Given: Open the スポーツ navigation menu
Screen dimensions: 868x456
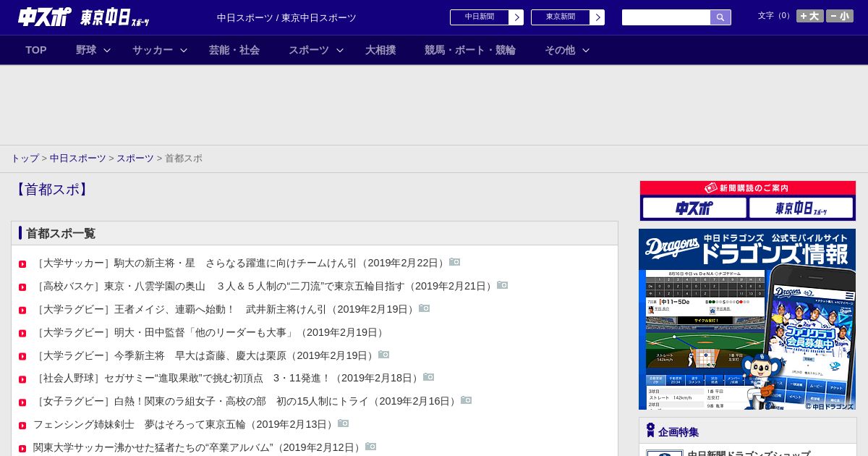Looking at the screenshot, I should (x=309, y=50).
